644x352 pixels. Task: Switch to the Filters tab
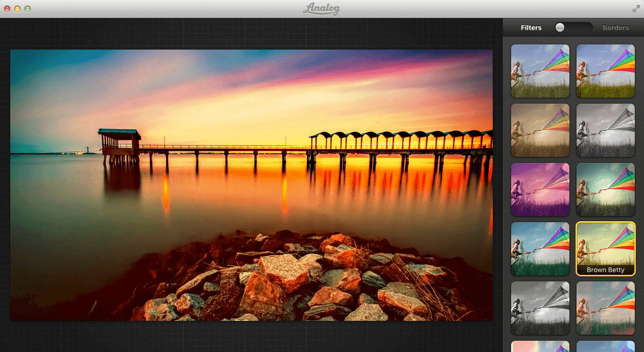[531, 28]
